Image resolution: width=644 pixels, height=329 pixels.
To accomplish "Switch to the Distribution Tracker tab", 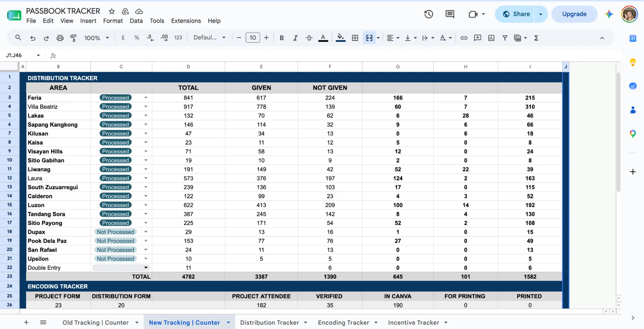I will click(x=269, y=322).
